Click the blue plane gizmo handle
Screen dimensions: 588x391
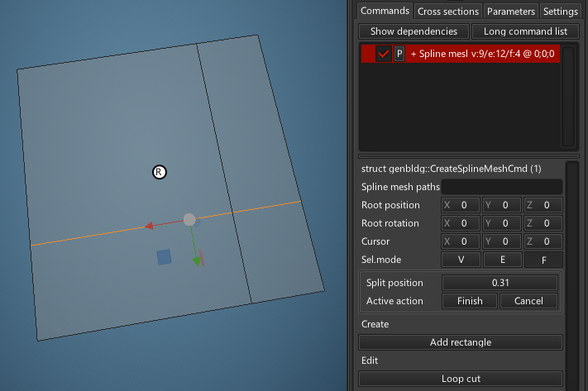[x=164, y=257]
